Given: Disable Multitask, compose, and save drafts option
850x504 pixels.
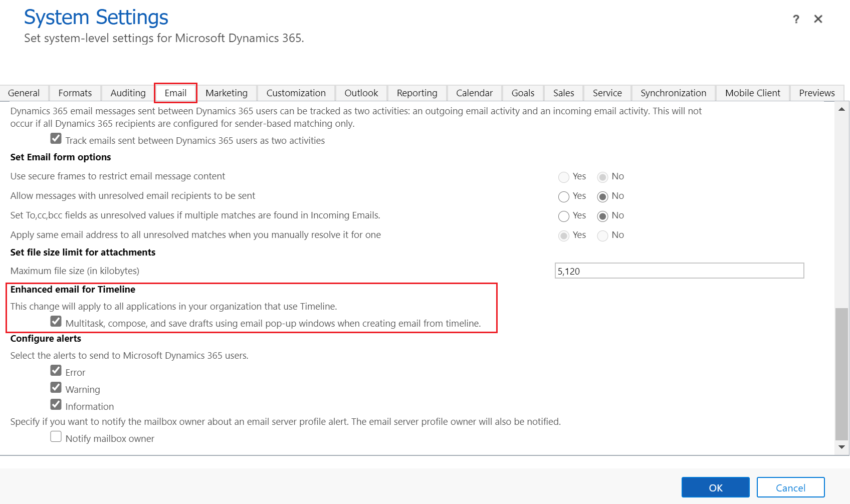Looking at the screenshot, I should tap(56, 321).
